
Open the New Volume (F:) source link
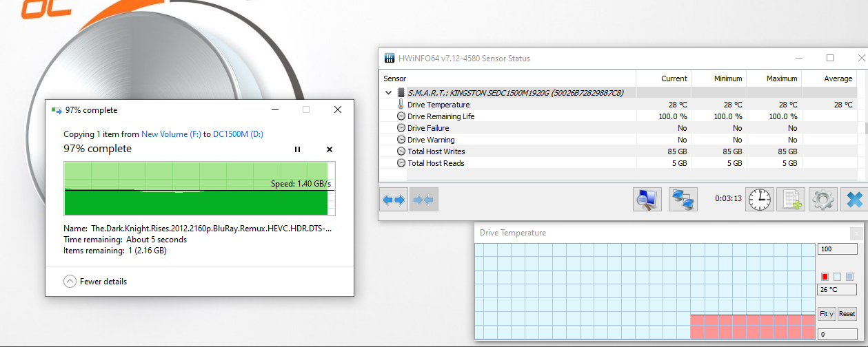(x=171, y=134)
